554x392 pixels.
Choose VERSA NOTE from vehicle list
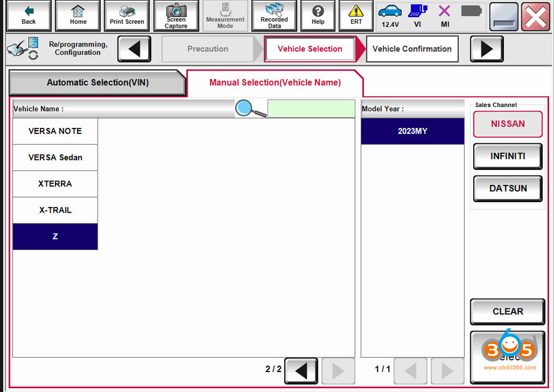click(x=55, y=131)
